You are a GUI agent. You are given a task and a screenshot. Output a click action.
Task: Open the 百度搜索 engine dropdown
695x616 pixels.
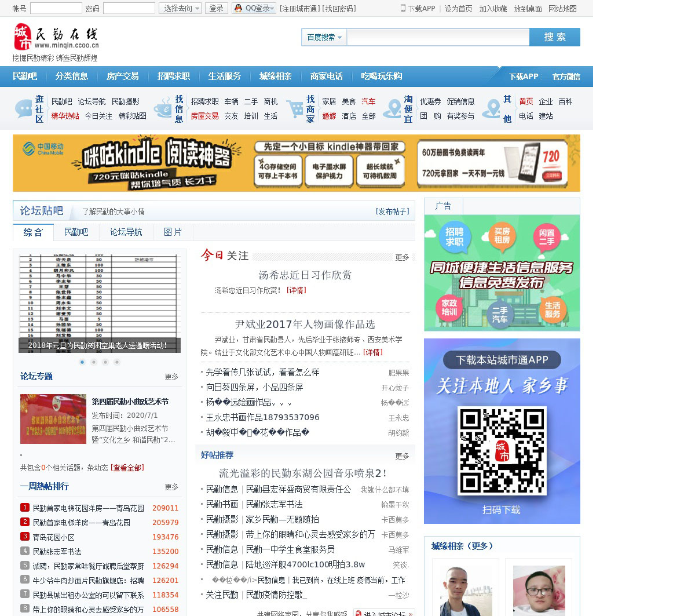[324, 37]
